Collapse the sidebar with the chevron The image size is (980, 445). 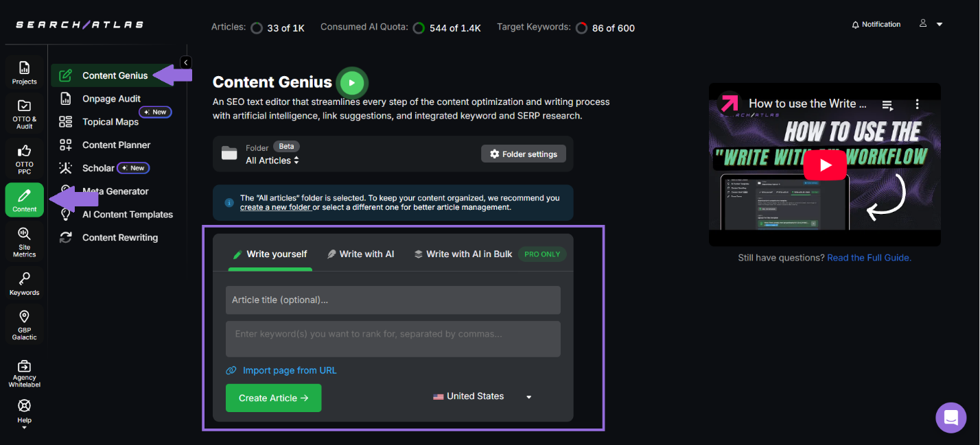(185, 62)
